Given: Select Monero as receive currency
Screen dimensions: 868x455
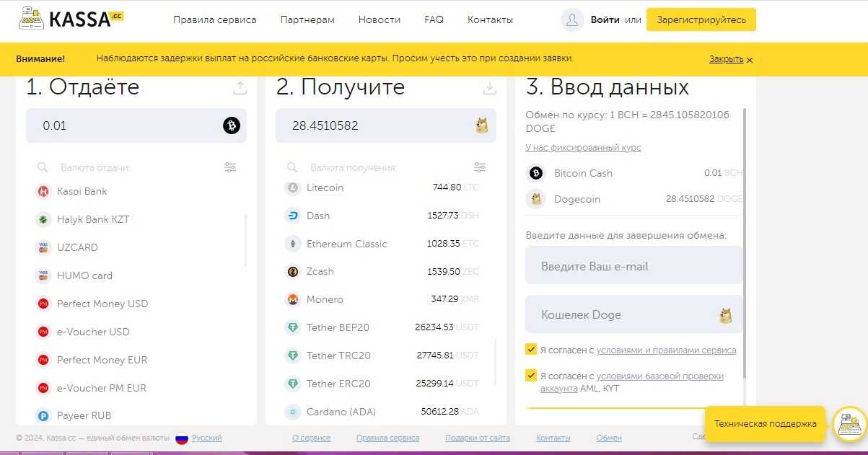Looking at the screenshot, I should click(x=325, y=299).
